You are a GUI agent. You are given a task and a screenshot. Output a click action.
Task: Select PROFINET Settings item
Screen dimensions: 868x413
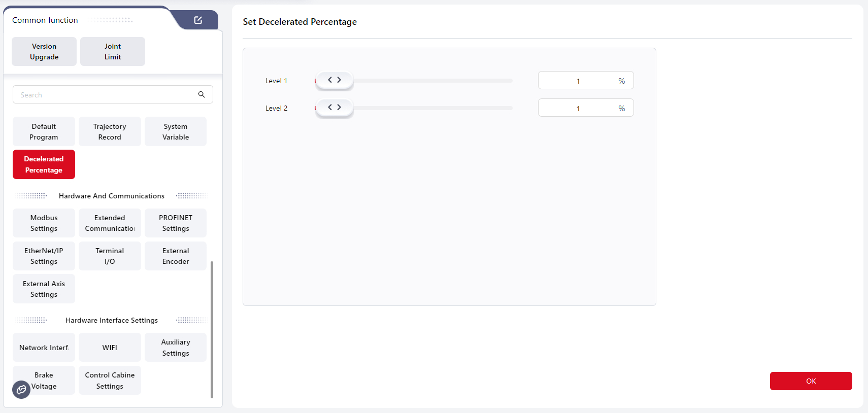176,223
